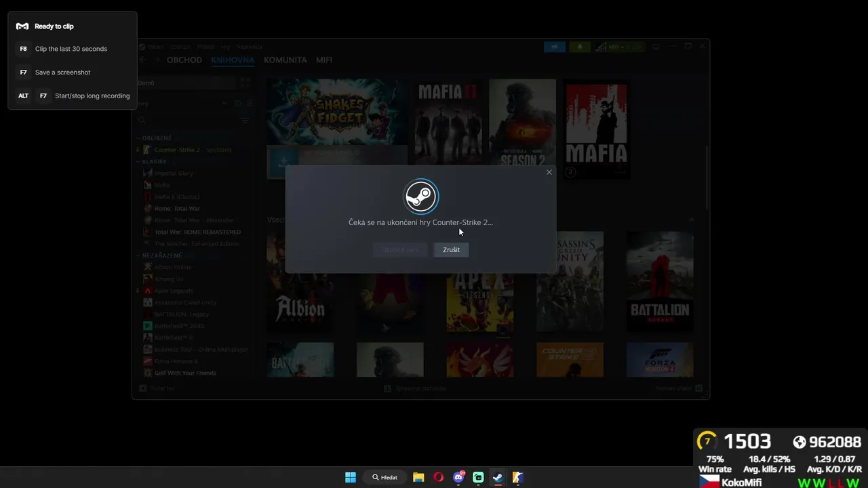
Task: Open the Zobrazit menu
Action: click(x=180, y=47)
